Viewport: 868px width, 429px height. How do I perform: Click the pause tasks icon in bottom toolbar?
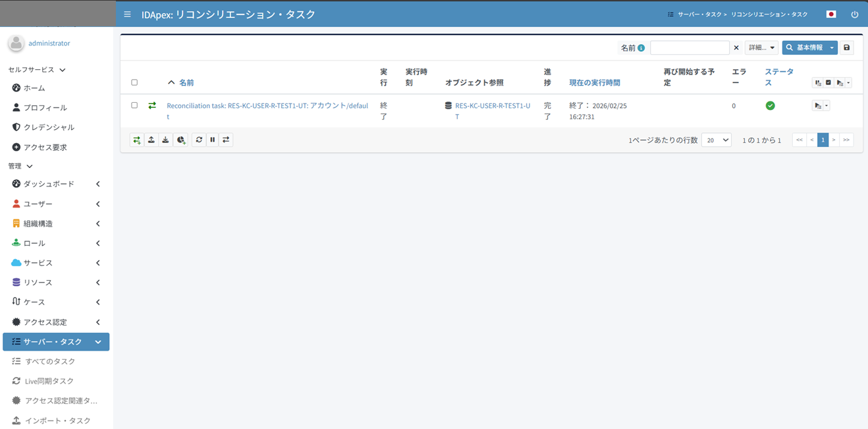pyautogui.click(x=212, y=140)
